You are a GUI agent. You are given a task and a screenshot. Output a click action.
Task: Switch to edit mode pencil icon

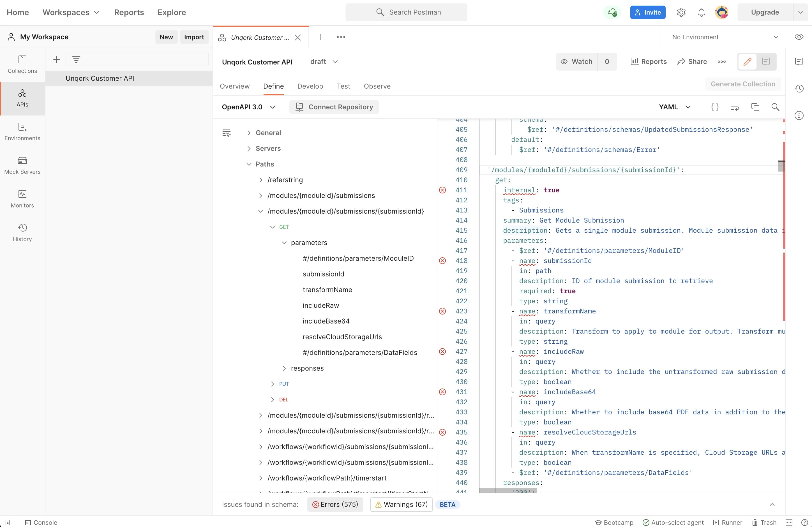(747, 62)
